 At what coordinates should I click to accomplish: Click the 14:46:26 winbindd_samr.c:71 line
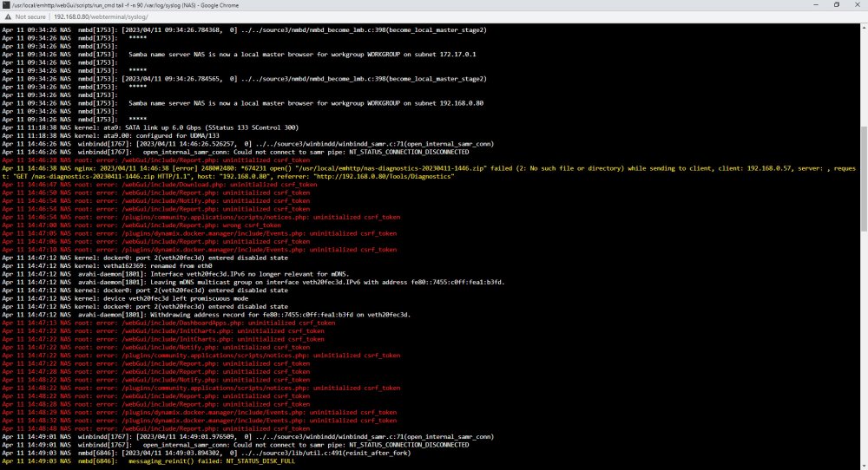(248, 144)
